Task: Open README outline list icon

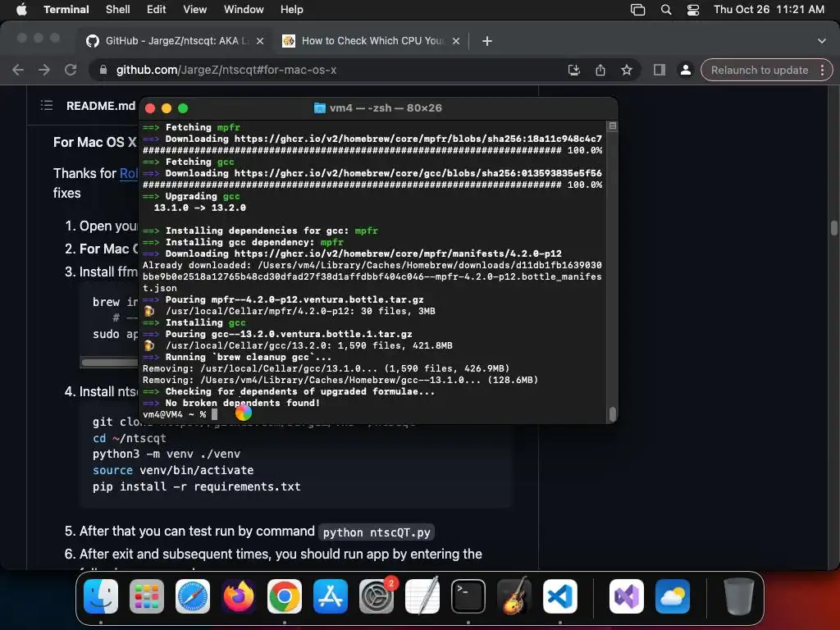Action: pos(47,105)
